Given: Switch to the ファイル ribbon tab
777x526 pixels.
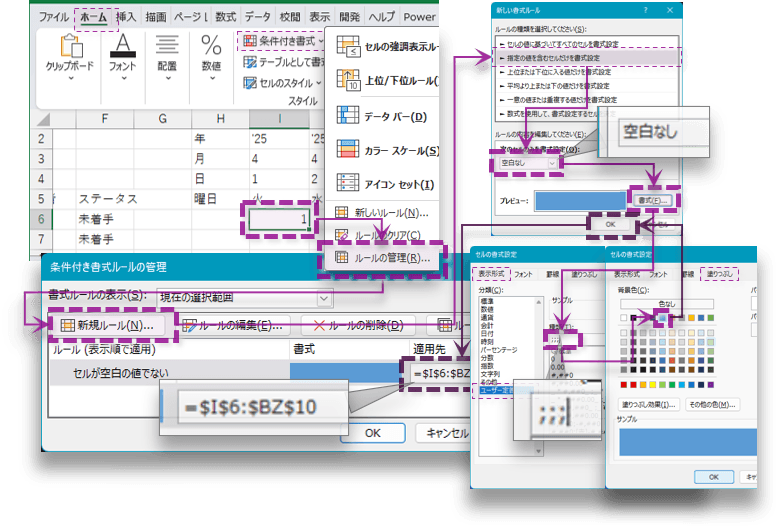Looking at the screenshot, I should (x=54, y=17).
